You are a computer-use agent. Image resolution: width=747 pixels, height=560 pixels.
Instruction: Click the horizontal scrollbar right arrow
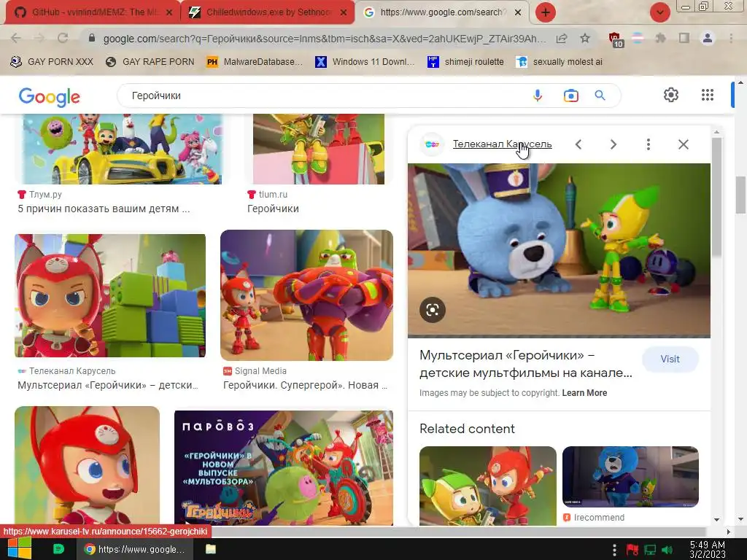tap(729, 532)
